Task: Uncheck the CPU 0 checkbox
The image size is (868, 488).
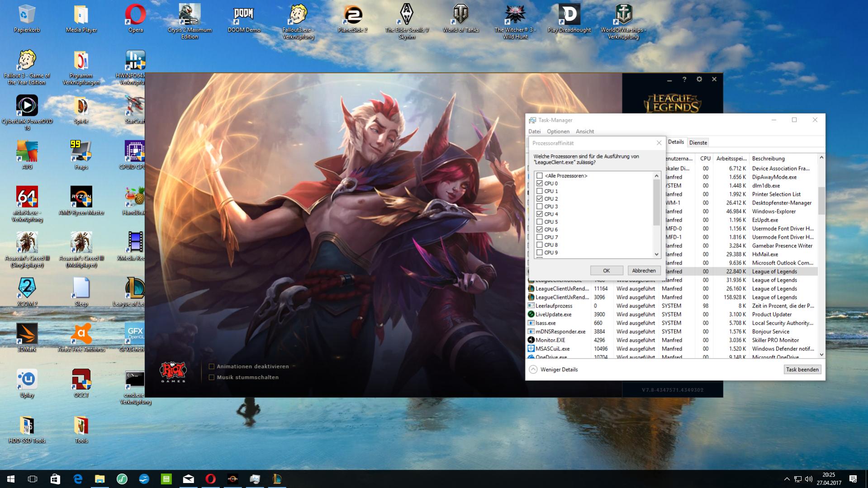Action: click(539, 183)
